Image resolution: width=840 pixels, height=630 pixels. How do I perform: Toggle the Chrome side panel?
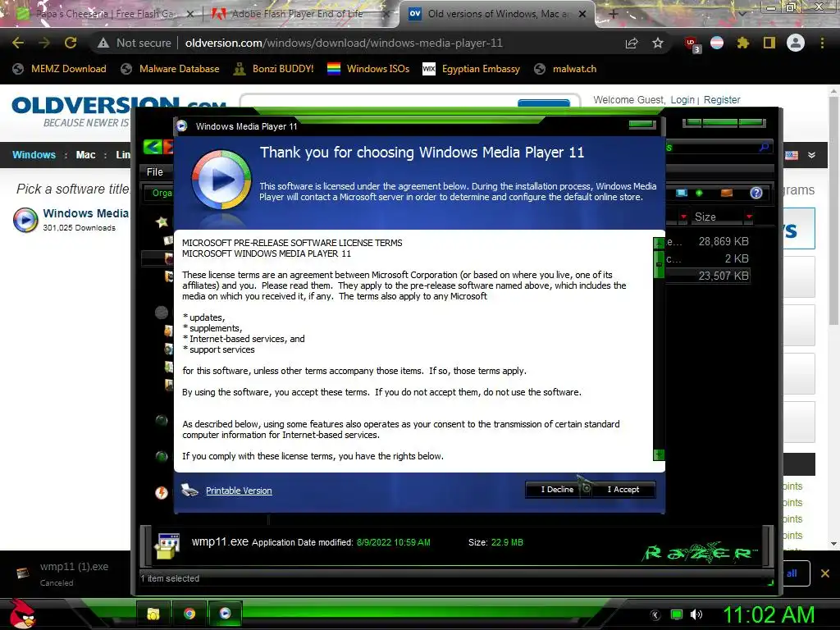pos(769,43)
